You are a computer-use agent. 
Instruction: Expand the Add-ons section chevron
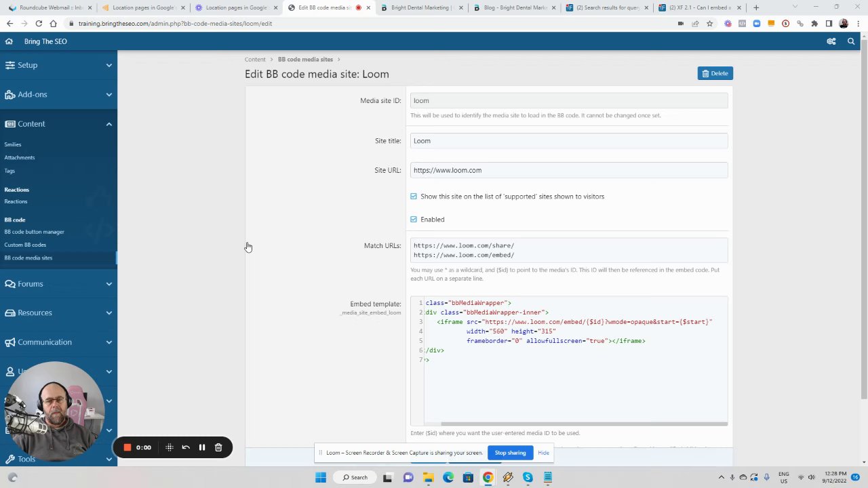tap(109, 94)
